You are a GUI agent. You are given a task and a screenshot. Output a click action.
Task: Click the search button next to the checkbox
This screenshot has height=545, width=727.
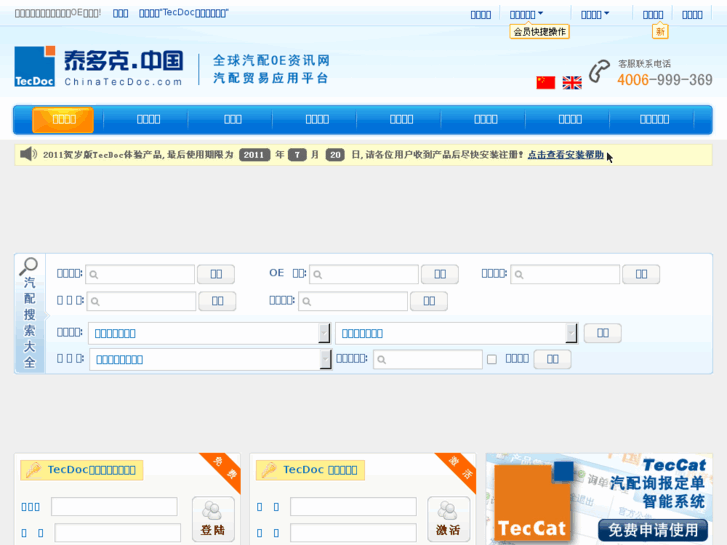(x=552, y=359)
